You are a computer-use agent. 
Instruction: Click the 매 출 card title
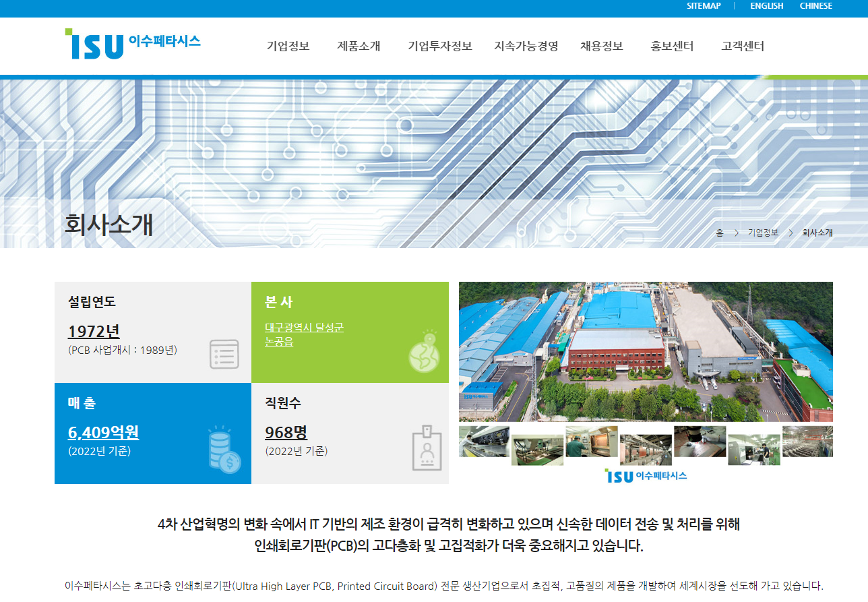point(82,402)
